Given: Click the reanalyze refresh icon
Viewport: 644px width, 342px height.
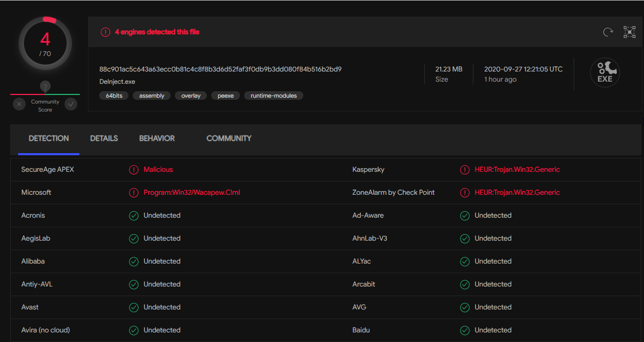Looking at the screenshot, I should tap(608, 32).
